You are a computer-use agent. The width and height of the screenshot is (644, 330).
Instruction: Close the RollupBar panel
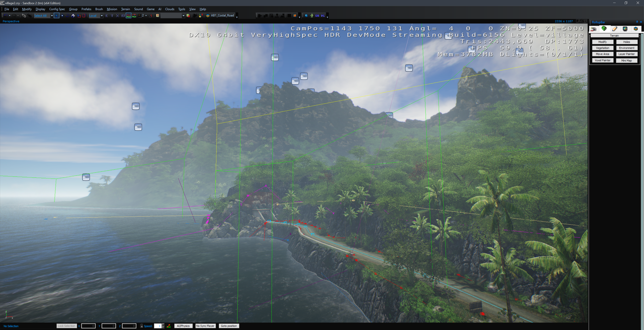pyautogui.click(x=641, y=22)
